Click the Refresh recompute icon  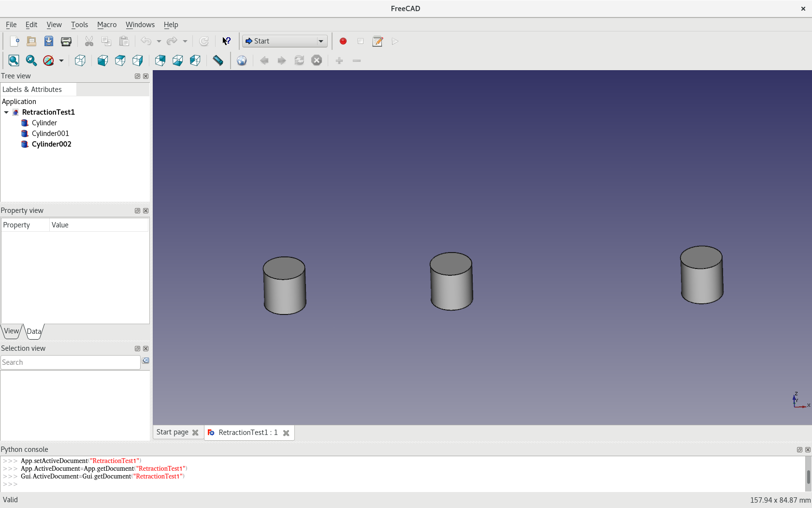tap(204, 41)
